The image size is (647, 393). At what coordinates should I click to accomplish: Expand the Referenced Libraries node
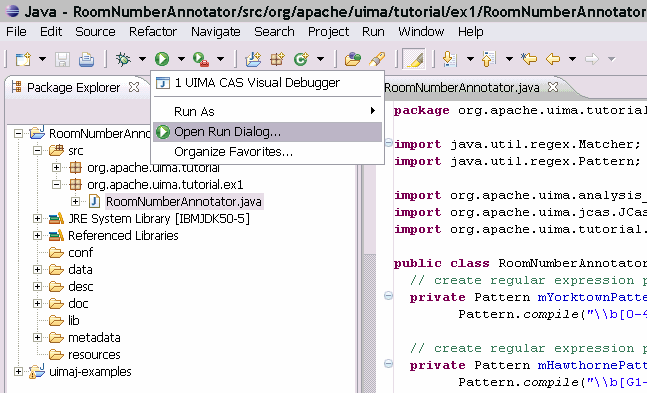(x=37, y=235)
